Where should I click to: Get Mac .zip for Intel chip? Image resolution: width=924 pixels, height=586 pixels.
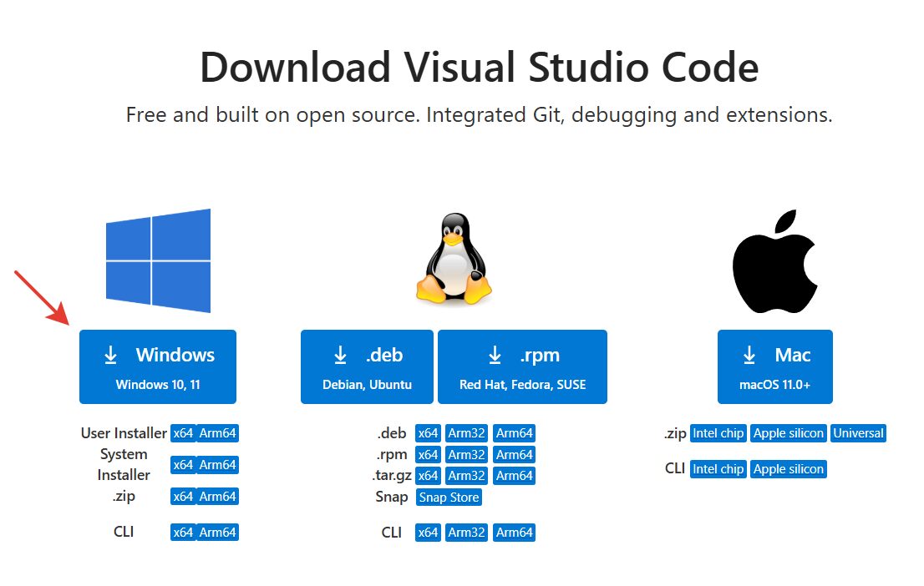(x=718, y=433)
